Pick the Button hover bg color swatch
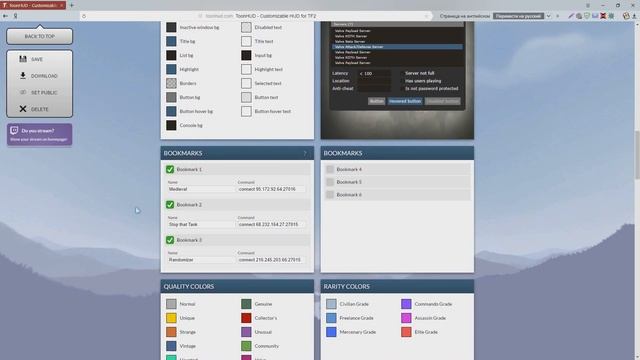 pyautogui.click(x=171, y=111)
